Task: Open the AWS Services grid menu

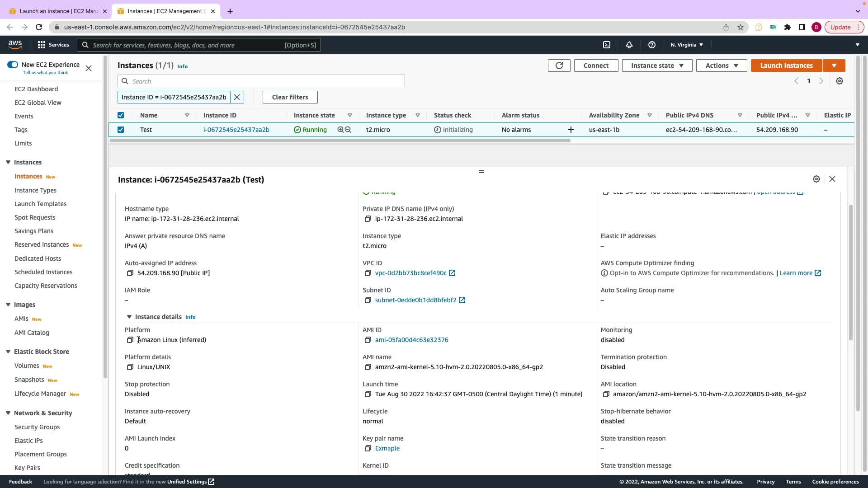Action: [42, 45]
